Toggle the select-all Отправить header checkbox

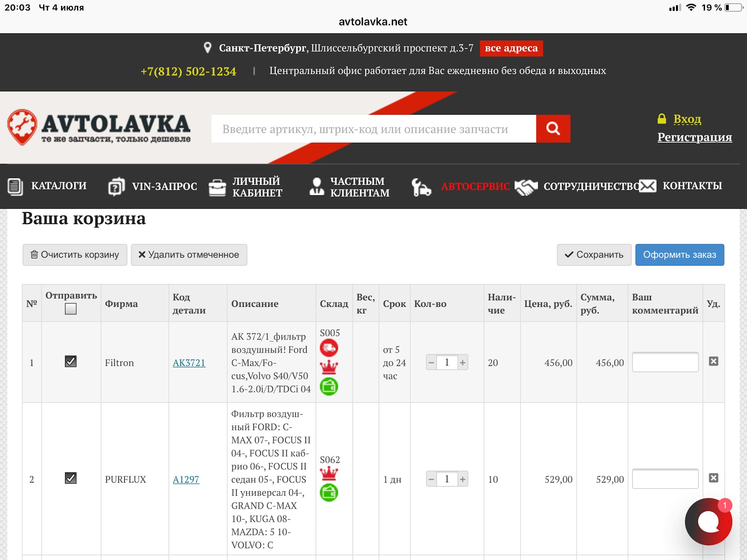tap(70, 309)
